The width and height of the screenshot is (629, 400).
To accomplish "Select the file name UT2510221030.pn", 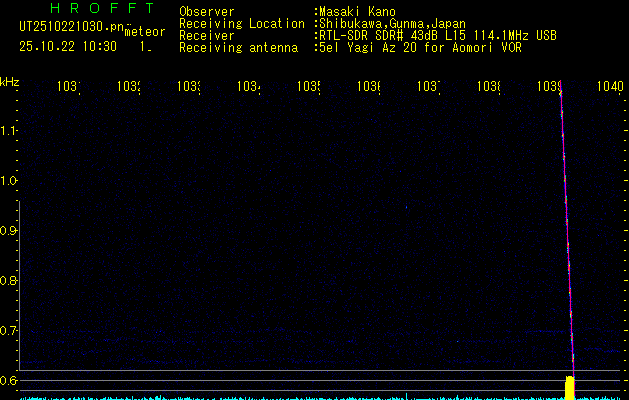I will (x=71, y=27).
